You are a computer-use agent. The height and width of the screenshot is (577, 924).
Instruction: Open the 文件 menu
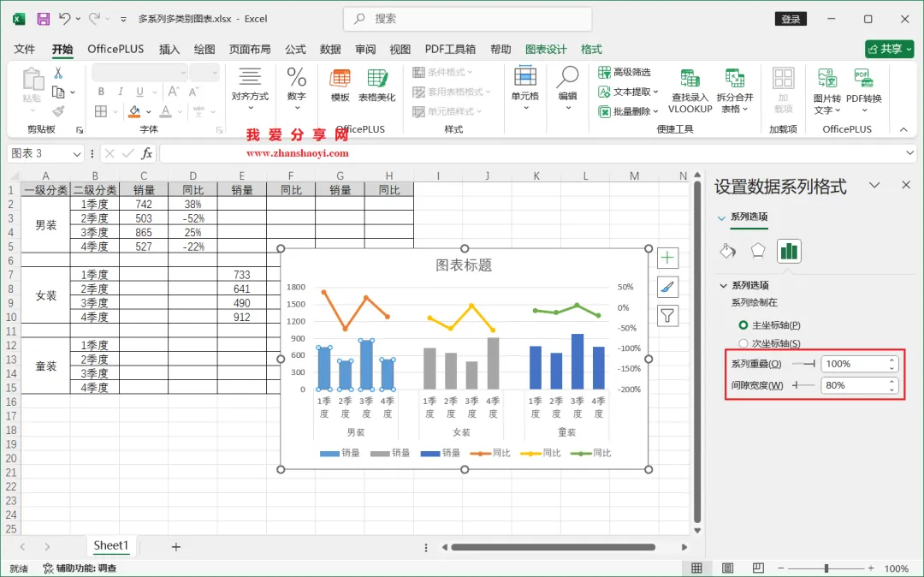coord(25,49)
